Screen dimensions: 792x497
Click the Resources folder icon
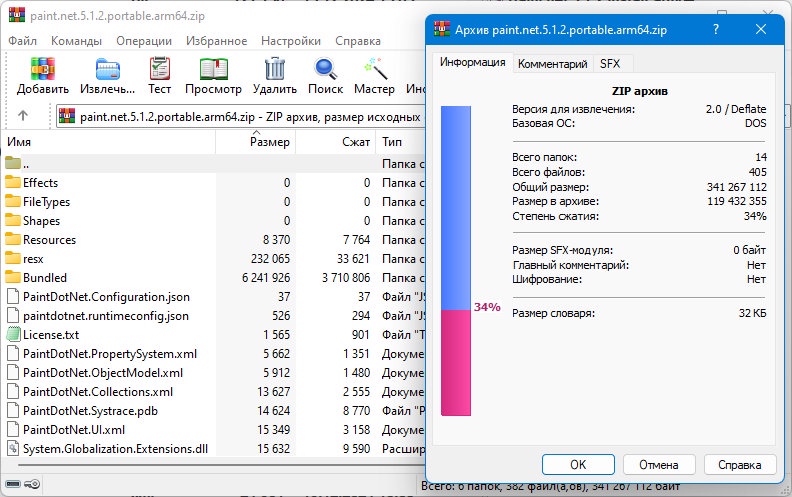tap(13, 239)
